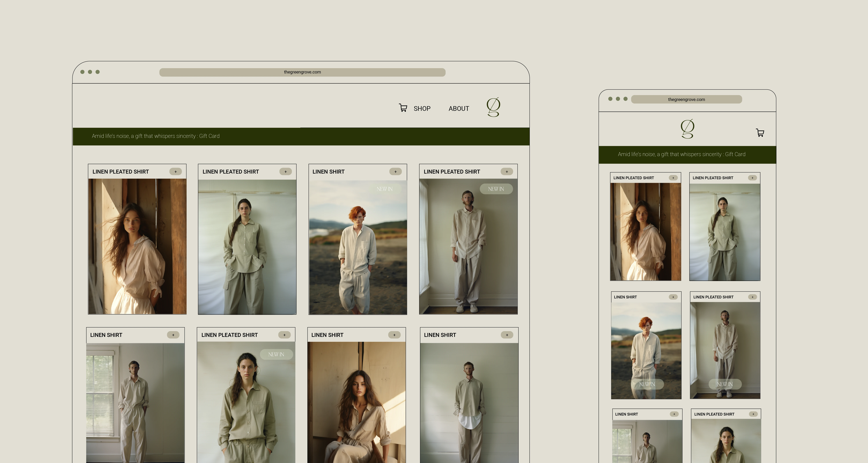
Task: Click plus on desktop card with man in green shirt, white undershirt
Action: (x=507, y=335)
